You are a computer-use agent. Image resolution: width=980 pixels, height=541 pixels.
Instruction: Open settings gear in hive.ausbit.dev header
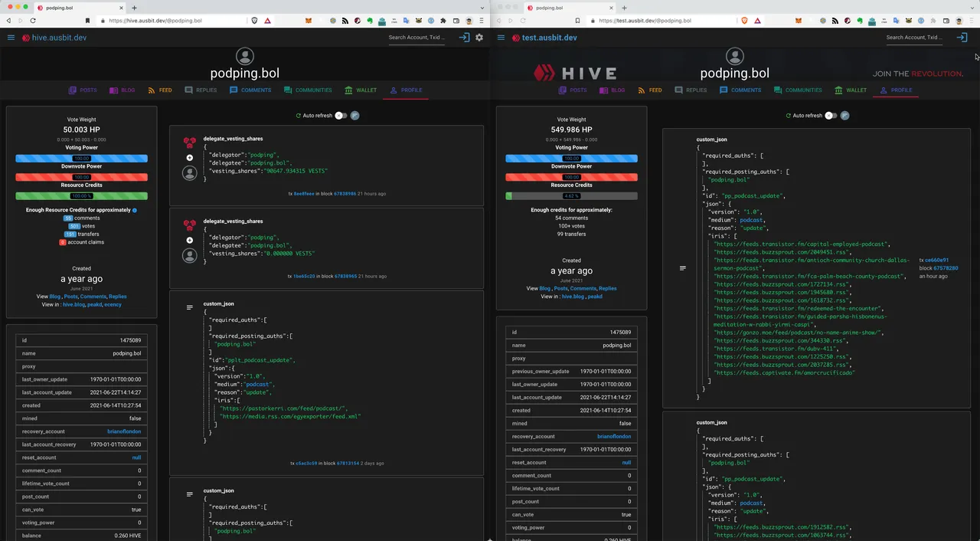[479, 38]
